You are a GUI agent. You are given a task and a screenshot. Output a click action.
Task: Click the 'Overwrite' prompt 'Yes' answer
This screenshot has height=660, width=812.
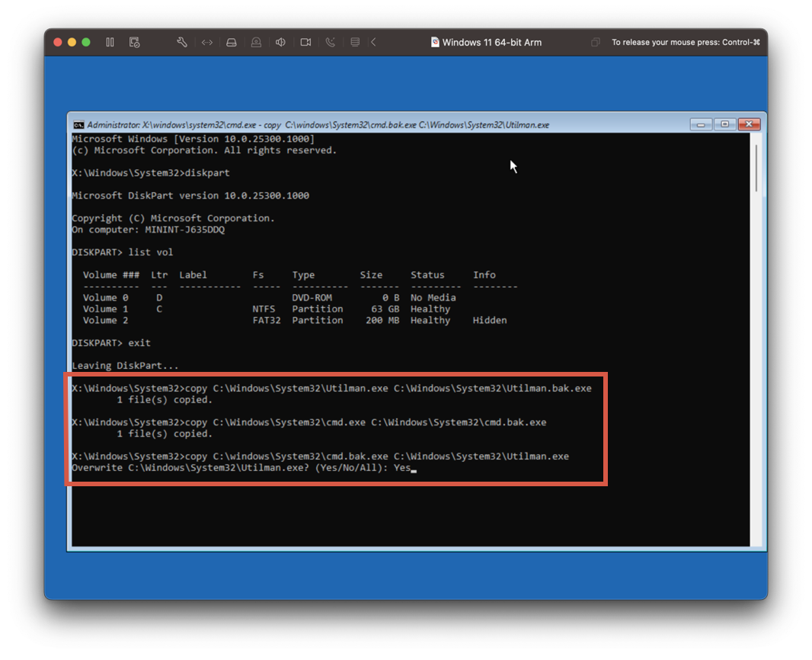tap(402, 468)
